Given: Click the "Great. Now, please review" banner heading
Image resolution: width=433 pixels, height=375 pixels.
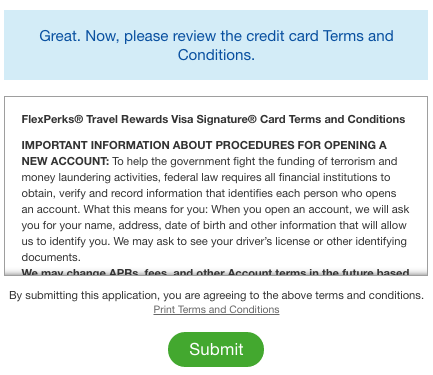Looking at the screenshot, I should 216,45.
